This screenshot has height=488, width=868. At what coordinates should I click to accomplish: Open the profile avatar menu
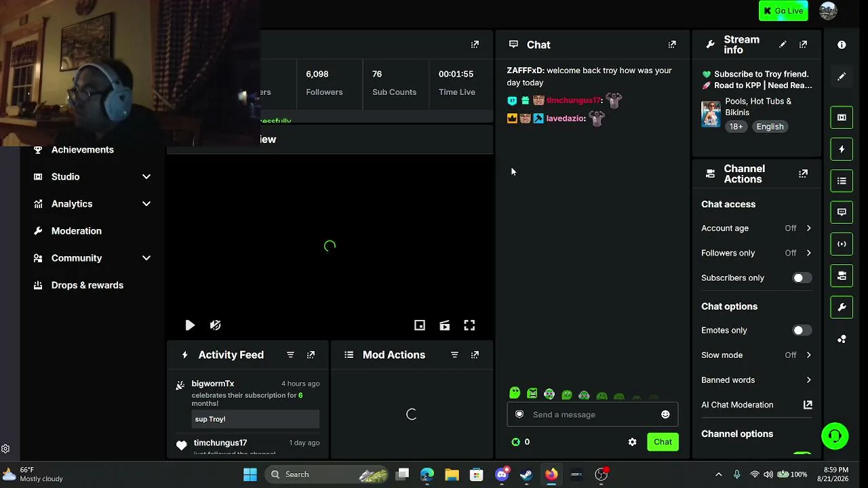tap(828, 11)
